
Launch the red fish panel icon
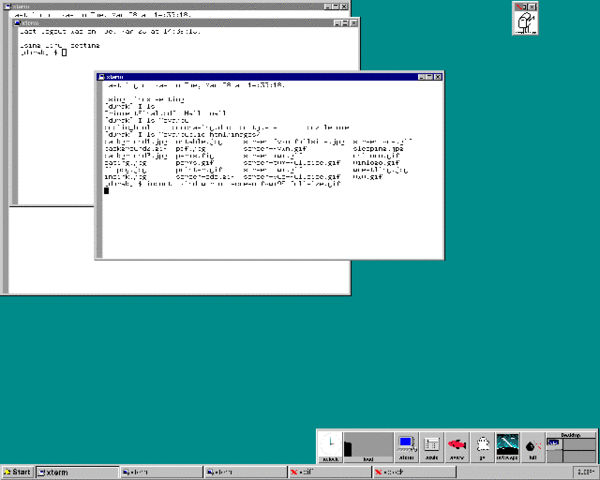(457, 446)
